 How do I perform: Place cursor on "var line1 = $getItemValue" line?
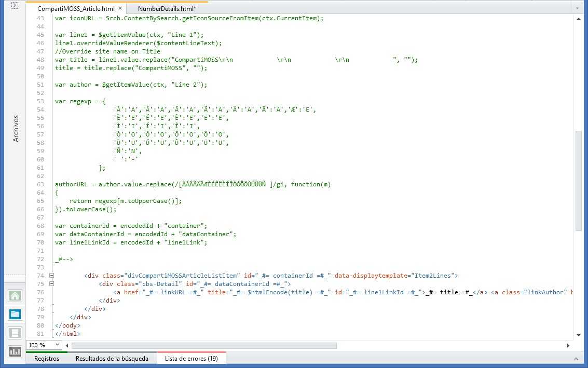point(129,35)
